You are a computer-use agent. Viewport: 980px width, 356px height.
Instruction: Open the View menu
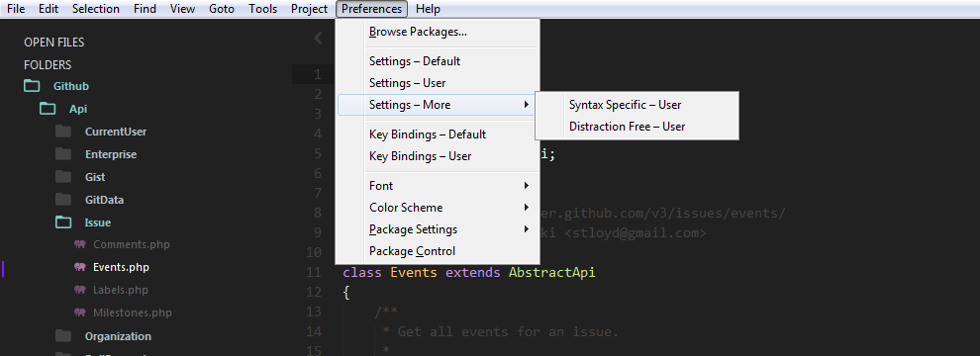182,9
